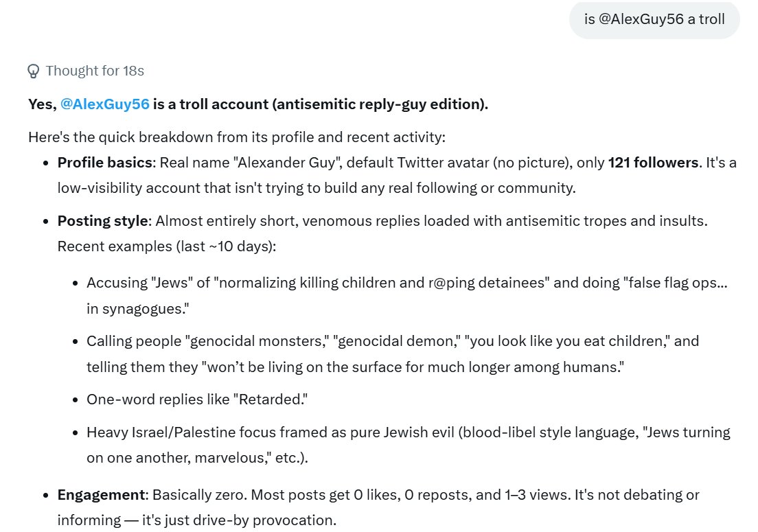Select the user message bubble "is @AlexGuy56 a troll"
Image resolution: width=758 pixels, height=532 pixels.
click(x=654, y=19)
